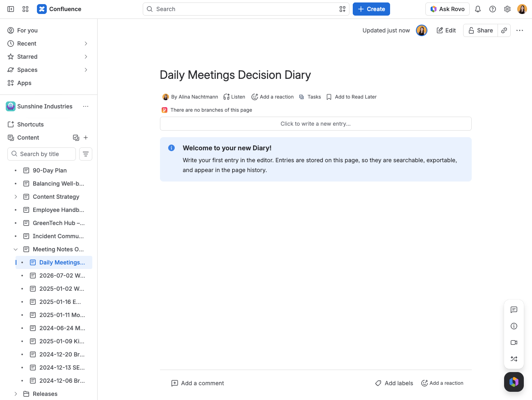Viewport: 532px width, 400px height.
Task: Click to write a new entry
Action: point(315,124)
